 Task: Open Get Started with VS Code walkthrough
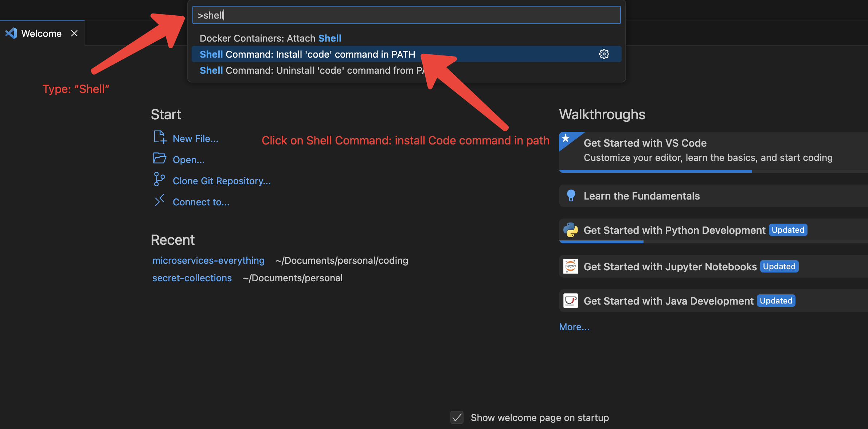(x=713, y=152)
